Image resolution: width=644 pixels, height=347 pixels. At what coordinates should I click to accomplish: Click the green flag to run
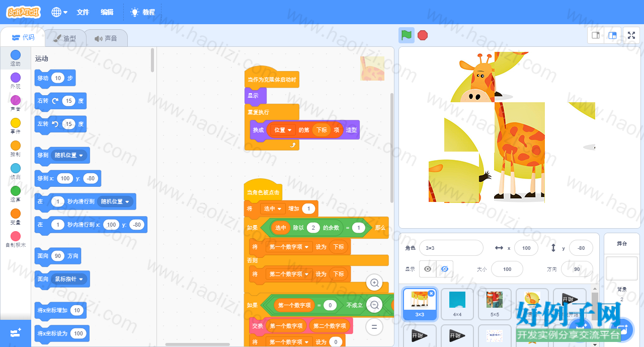tap(407, 35)
